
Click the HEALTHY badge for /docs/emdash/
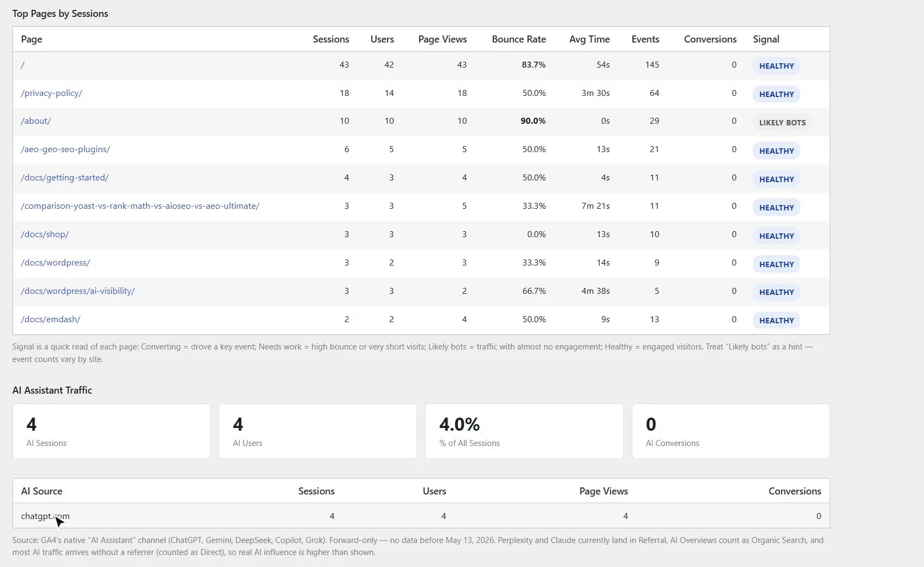pyautogui.click(x=776, y=321)
